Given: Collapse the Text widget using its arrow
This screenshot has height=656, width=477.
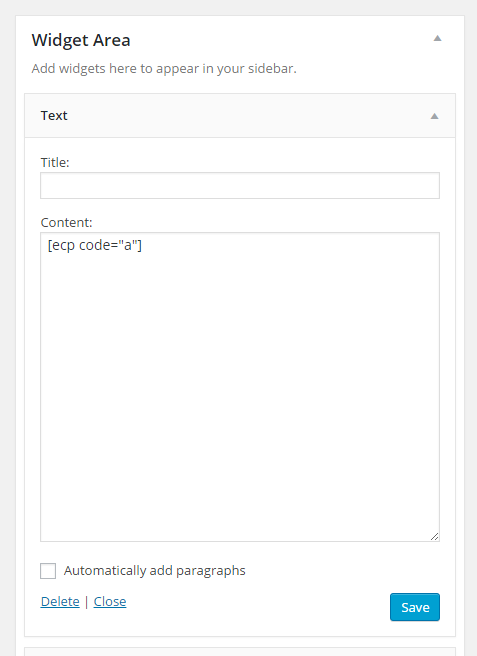Looking at the screenshot, I should [434, 116].
